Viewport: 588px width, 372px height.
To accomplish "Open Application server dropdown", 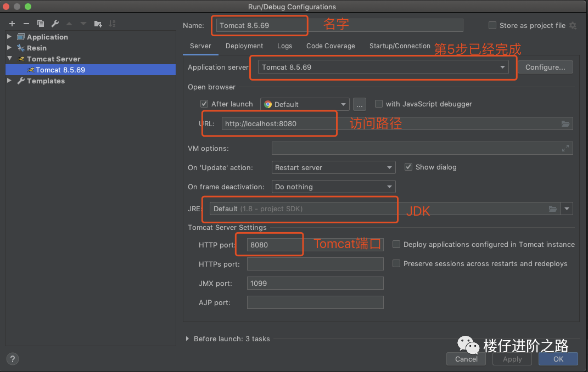I will point(383,67).
